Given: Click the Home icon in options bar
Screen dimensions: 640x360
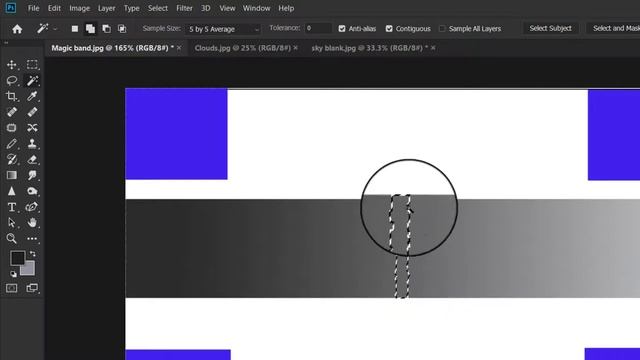Looking at the screenshot, I should (x=17, y=29).
